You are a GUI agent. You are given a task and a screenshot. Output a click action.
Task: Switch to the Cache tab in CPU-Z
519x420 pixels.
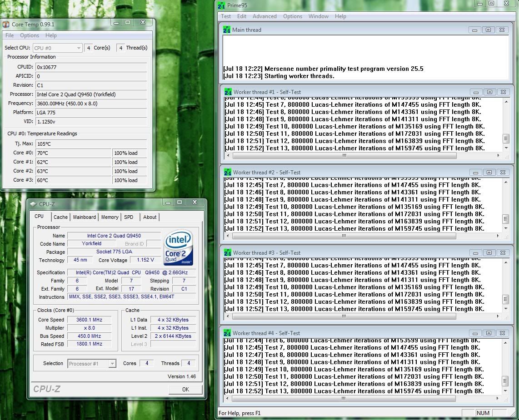pyautogui.click(x=60, y=217)
